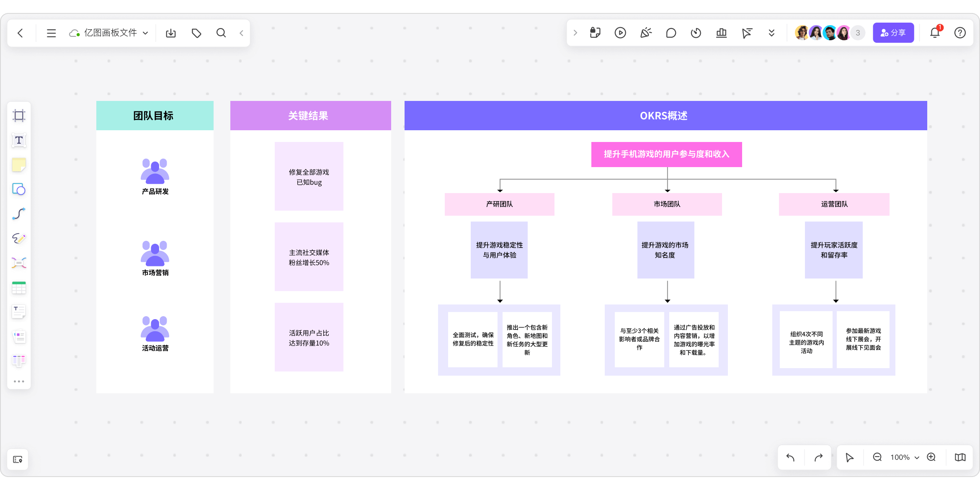Select the pink 提升手机游戏的用户参与度和收入 box
The image size is (980, 490).
pos(666,154)
